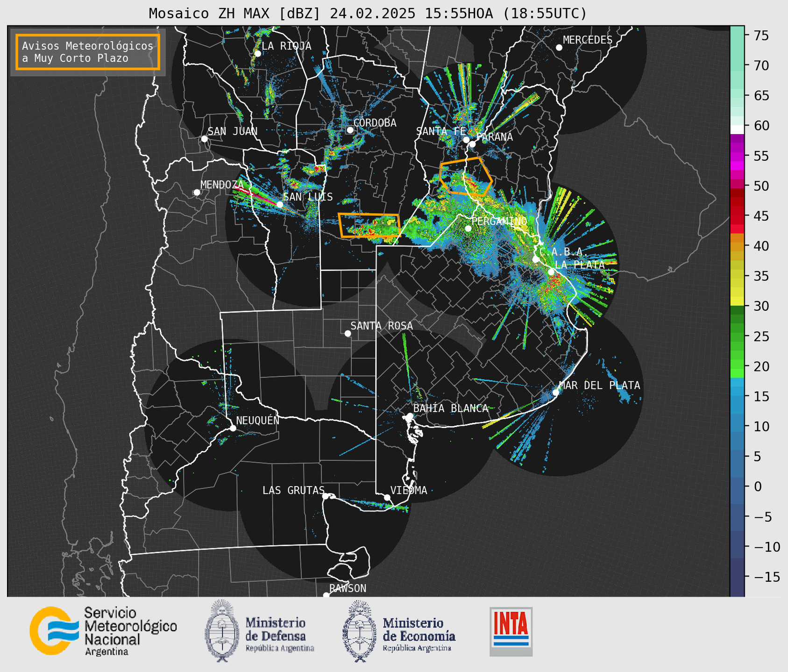Image resolution: width=788 pixels, height=672 pixels.
Task: Click the 0 label on the dBZ scale
Action: [758, 486]
